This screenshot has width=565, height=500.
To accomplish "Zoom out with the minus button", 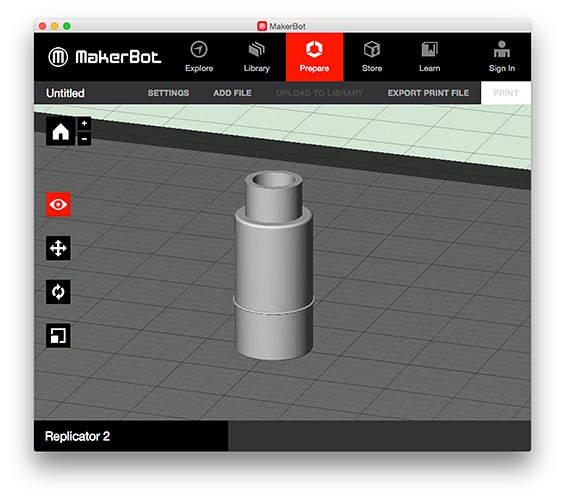I will [x=84, y=139].
